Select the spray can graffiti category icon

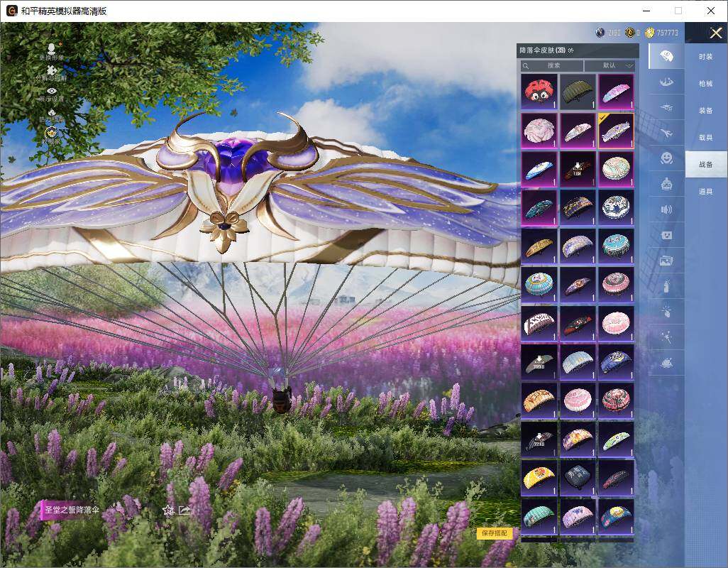coord(666,286)
